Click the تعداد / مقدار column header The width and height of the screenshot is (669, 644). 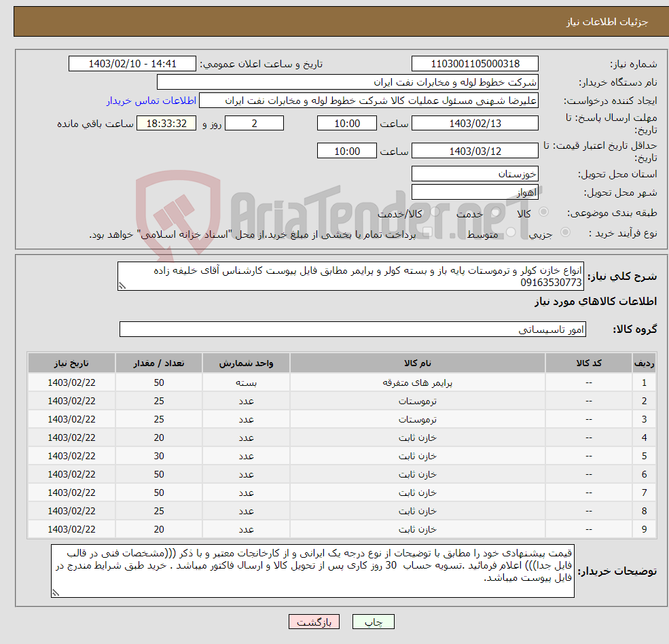tap(159, 363)
